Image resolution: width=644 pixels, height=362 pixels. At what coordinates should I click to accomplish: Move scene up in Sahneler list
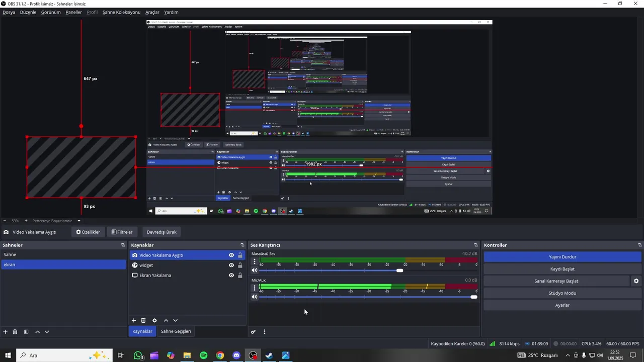(x=37, y=332)
